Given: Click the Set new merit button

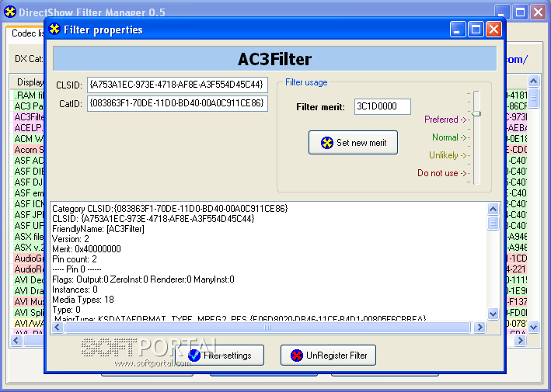Looking at the screenshot, I should click(x=353, y=143).
